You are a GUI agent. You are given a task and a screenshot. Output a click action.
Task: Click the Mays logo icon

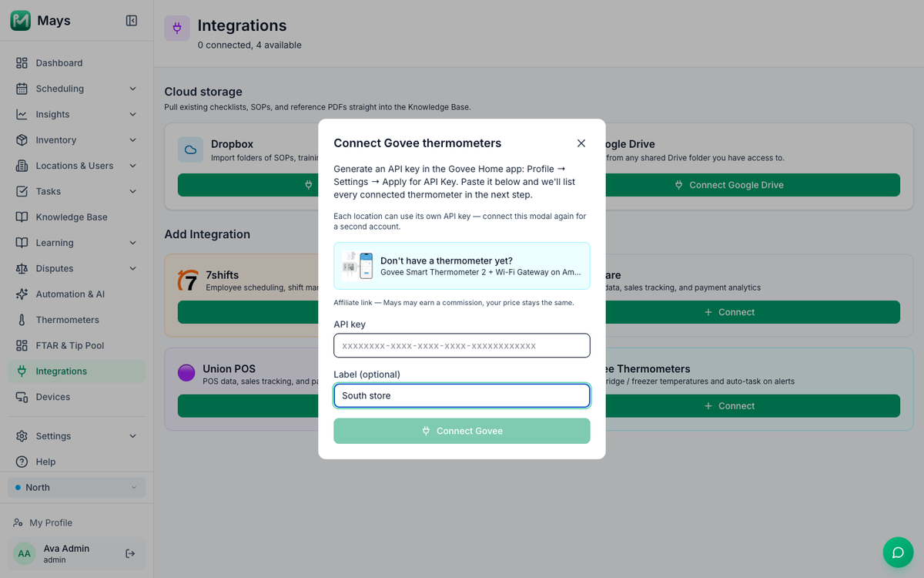(21, 21)
